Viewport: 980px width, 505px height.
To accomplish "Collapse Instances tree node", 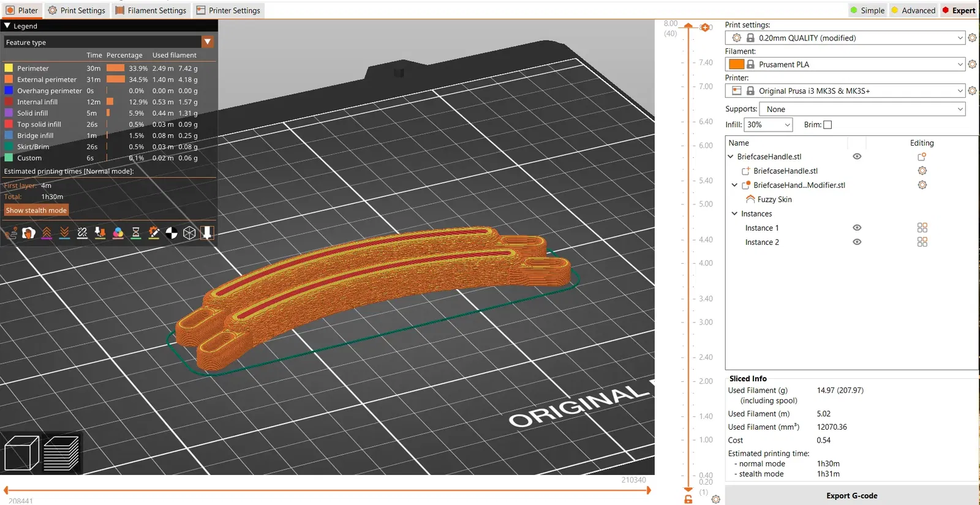I will click(734, 214).
